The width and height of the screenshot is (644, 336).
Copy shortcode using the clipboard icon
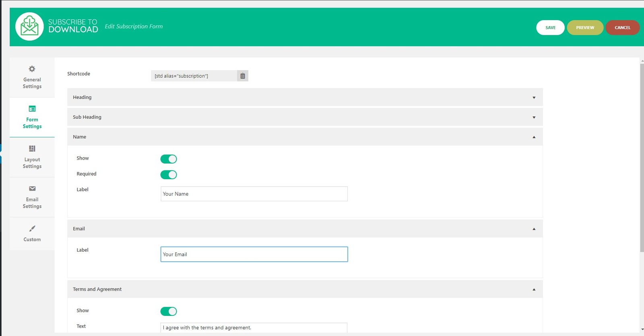243,76
